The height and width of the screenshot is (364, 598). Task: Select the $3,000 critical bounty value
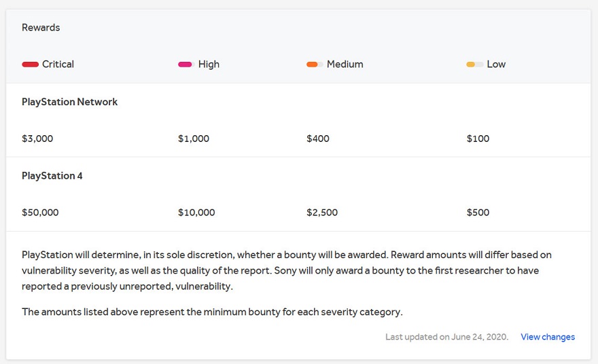[x=37, y=139]
